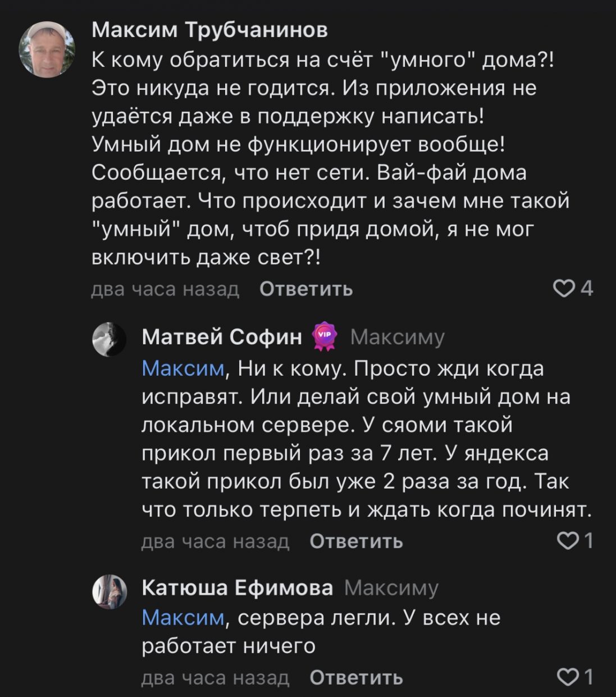Like Максим Трубчанинов's comment with heart icon
This screenshot has height=697, width=616.
[x=563, y=289]
